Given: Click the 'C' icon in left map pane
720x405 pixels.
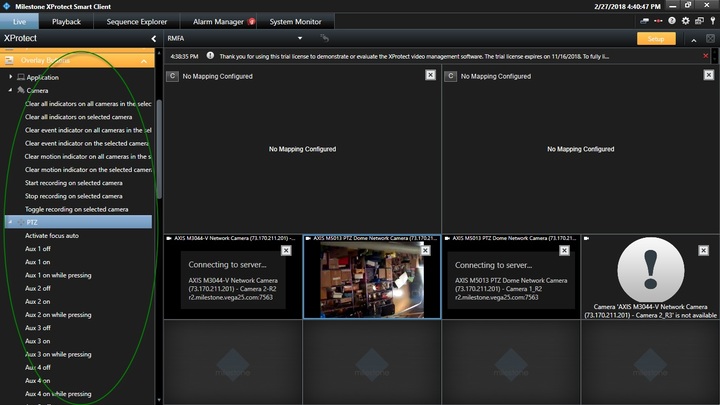Looking at the screenshot, I should [x=172, y=75].
